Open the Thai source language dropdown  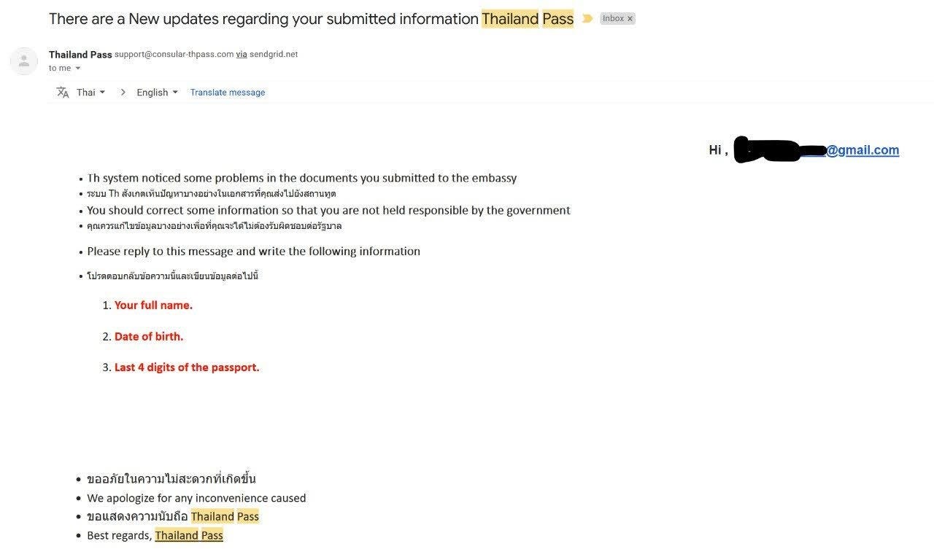(x=91, y=93)
